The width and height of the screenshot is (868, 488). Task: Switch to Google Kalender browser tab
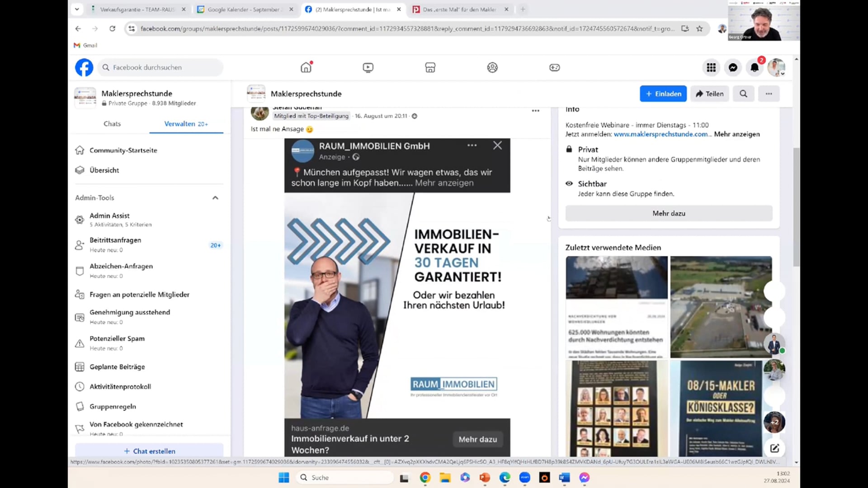[245, 9]
